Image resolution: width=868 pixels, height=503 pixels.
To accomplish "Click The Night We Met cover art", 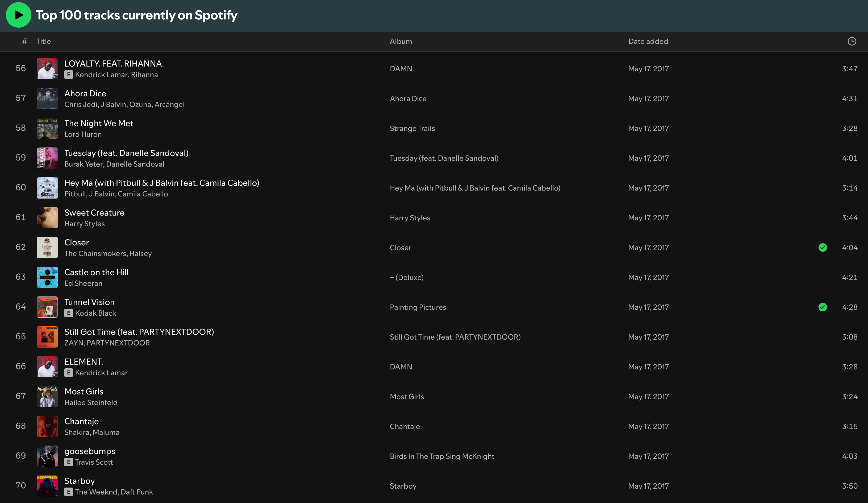I will [x=47, y=128].
